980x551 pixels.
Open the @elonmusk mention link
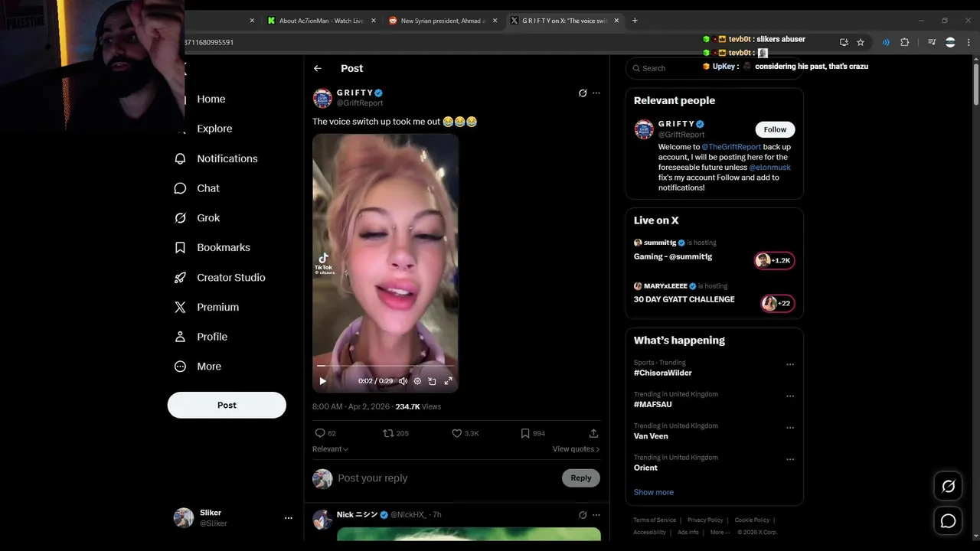(x=769, y=167)
